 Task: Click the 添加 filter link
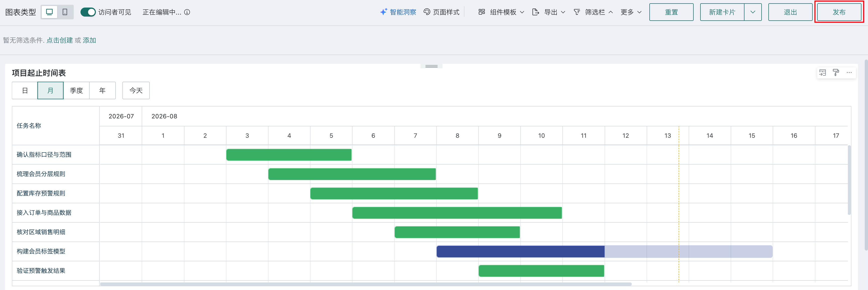coord(89,40)
